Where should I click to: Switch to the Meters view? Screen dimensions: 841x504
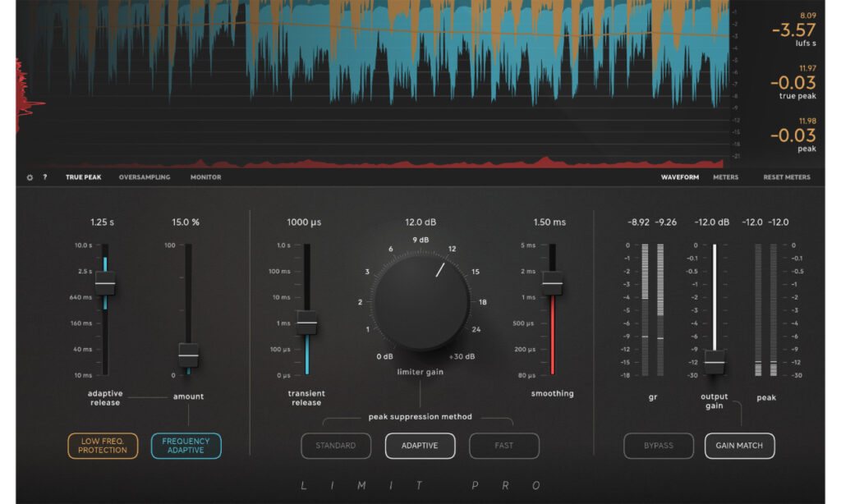tap(726, 177)
